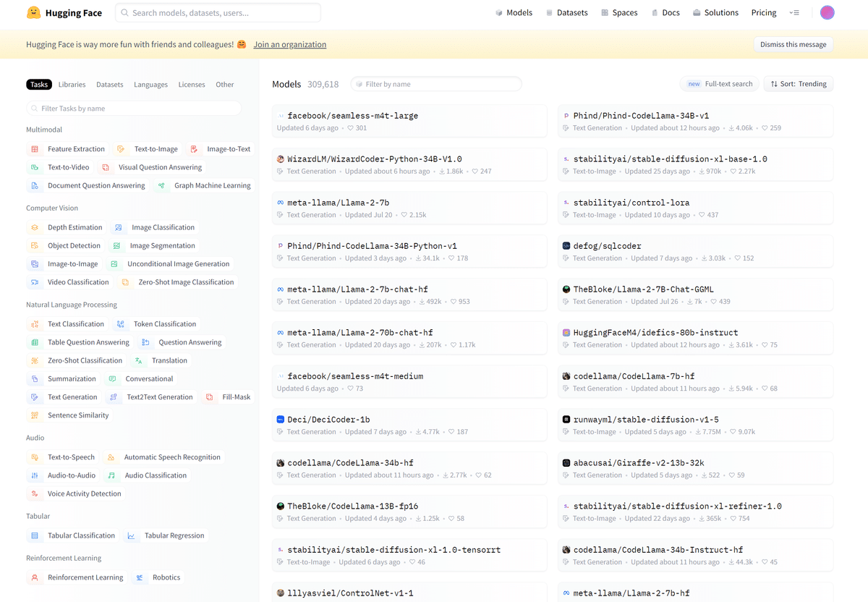Expand the navigation more-options menu icon

pyautogui.click(x=794, y=12)
